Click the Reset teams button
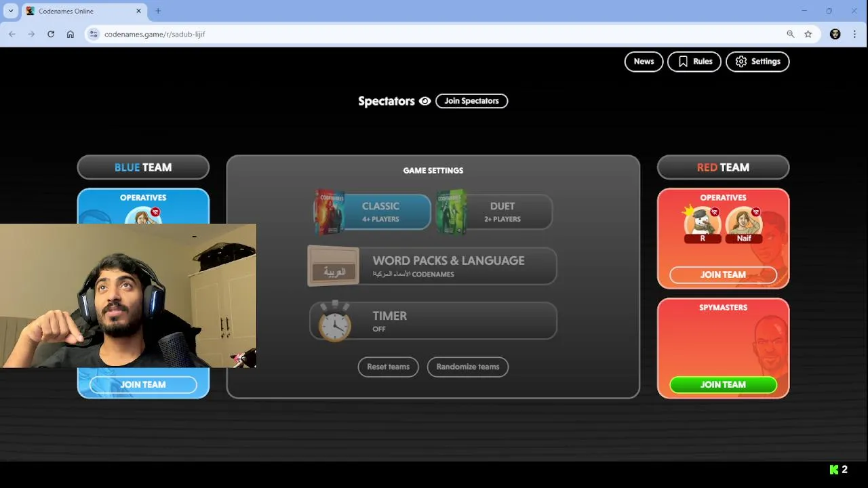 coord(388,367)
